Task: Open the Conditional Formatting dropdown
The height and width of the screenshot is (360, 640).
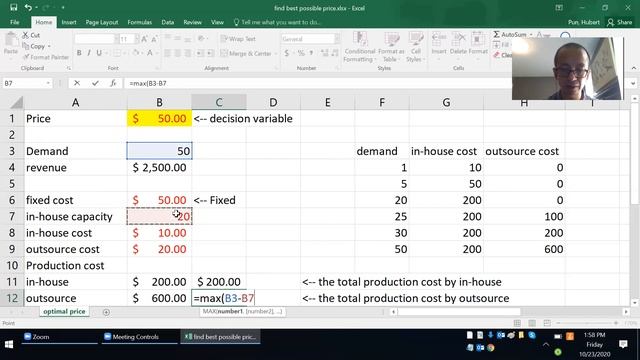Action: tap(360, 47)
